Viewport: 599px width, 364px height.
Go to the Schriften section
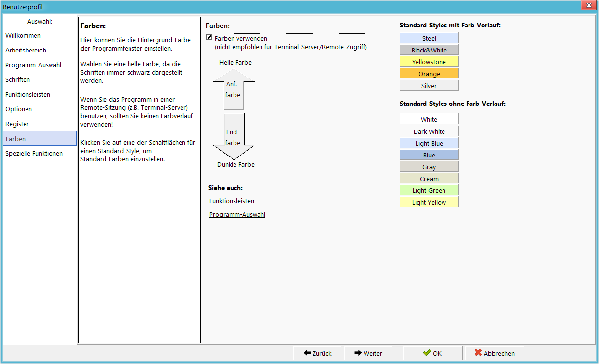point(18,80)
